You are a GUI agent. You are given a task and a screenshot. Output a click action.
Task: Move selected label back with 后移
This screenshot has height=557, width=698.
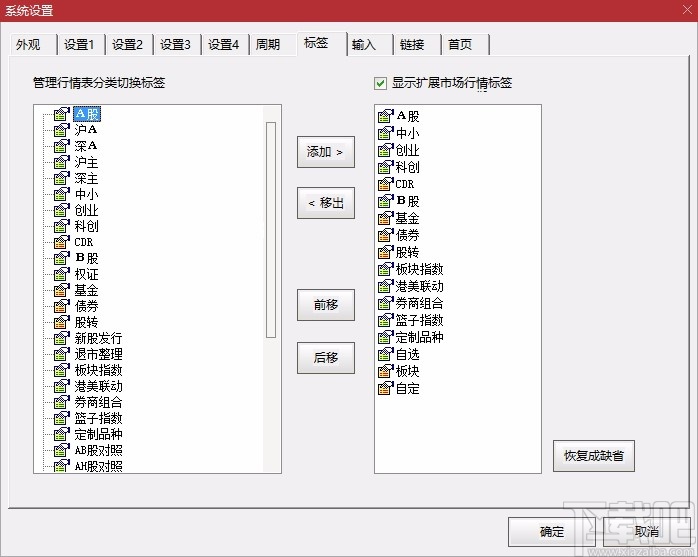326,358
